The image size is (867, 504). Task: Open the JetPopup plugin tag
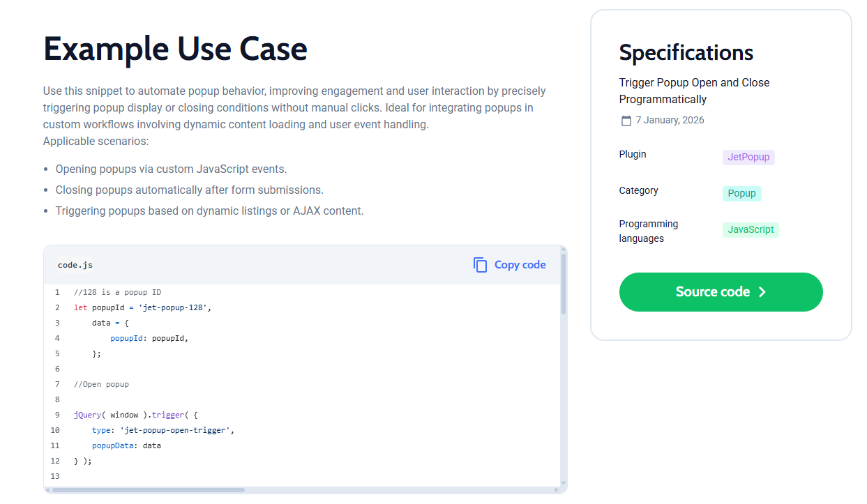[748, 158]
